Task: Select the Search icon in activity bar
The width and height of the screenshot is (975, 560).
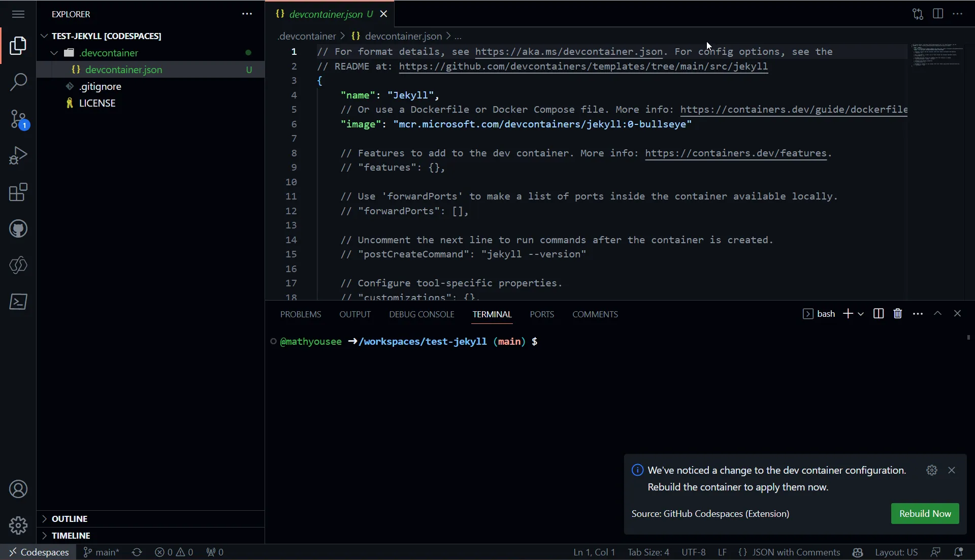Action: click(x=18, y=82)
